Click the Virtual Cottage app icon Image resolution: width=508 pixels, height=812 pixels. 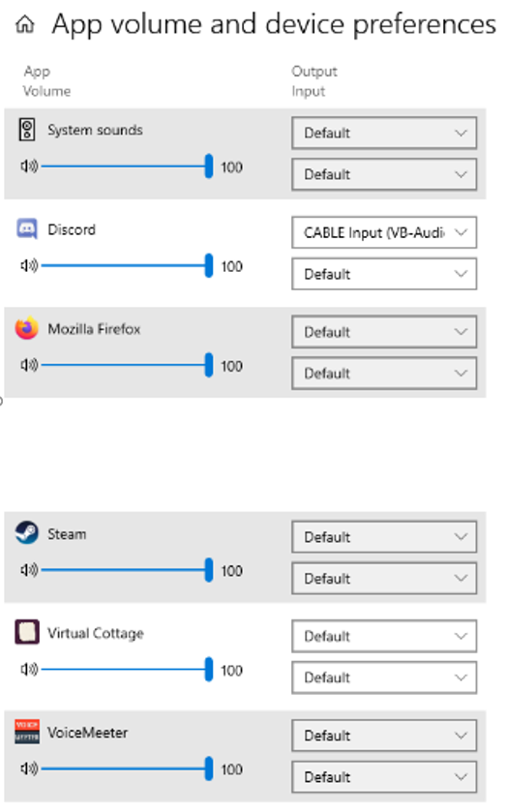(x=27, y=632)
